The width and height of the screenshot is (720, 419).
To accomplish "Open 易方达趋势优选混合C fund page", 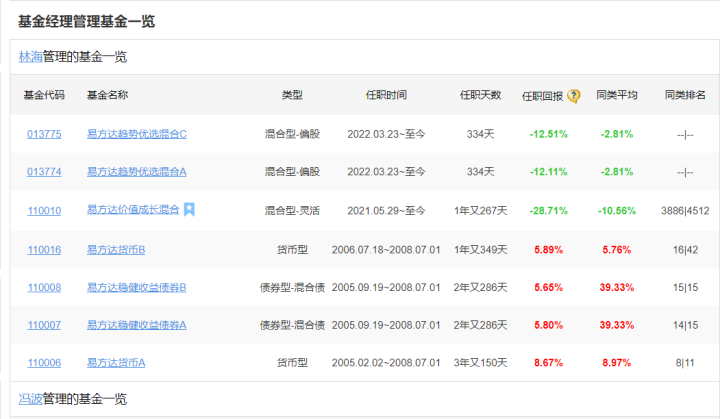I will coord(137,134).
